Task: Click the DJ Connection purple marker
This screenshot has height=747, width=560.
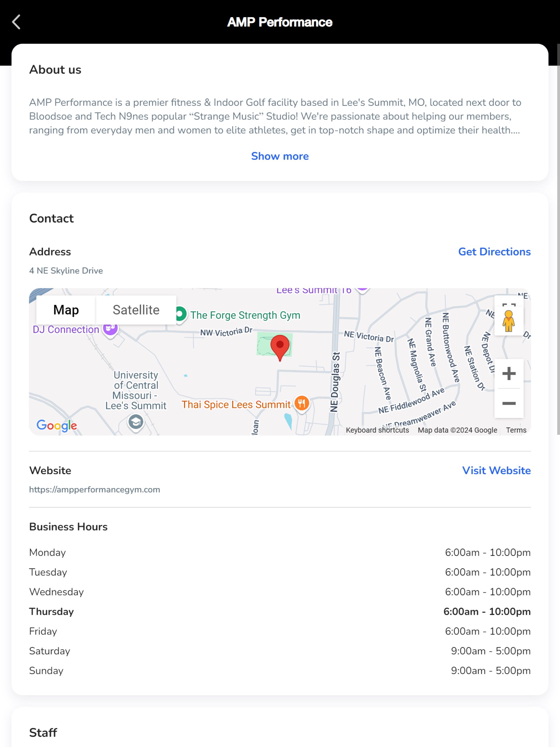Action: (110, 328)
